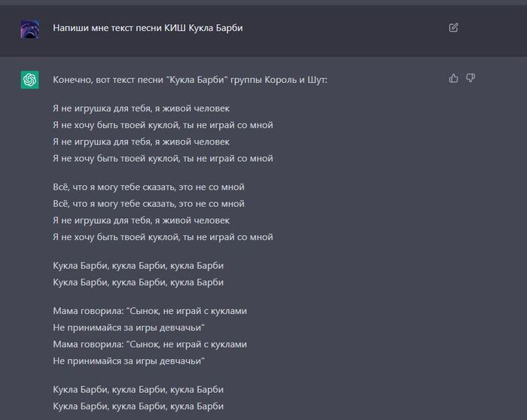This screenshot has height=420, width=527.
Task: Click the second "Мама говорила" lyric line
Action: click(x=150, y=344)
